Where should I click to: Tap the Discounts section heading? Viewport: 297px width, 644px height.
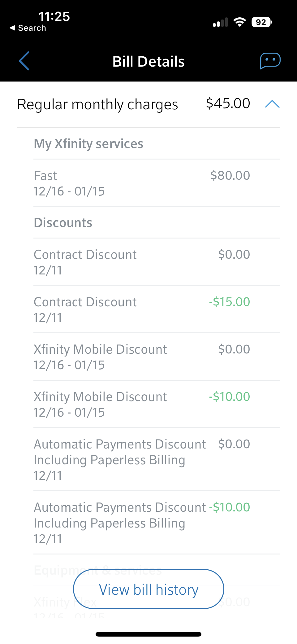63,223
